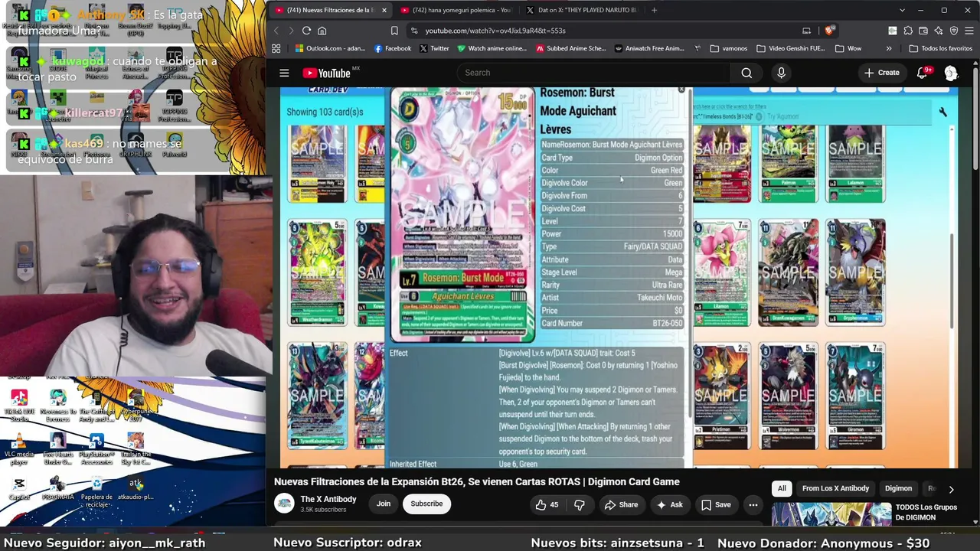
Task: Open the Create menu on YouTube
Action: [x=881, y=73]
